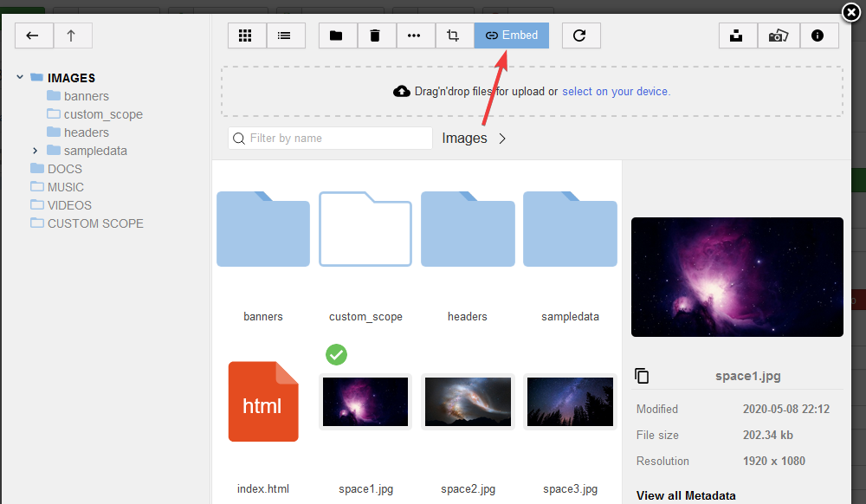
Task: Select the space2.jpg thumbnail
Action: (x=468, y=401)
